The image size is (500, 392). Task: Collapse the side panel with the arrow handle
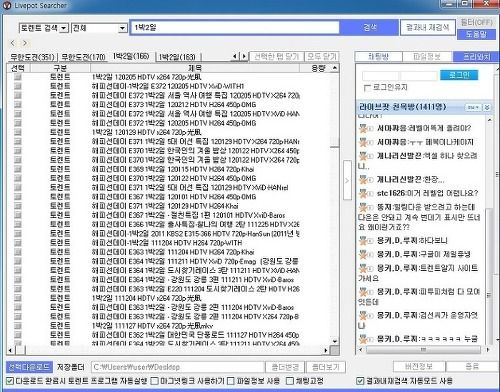pyautogui.click(x=347, y=180)
